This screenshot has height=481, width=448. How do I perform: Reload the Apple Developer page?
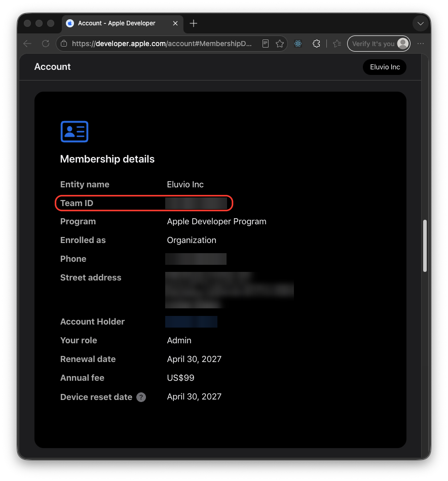(46, 44)
